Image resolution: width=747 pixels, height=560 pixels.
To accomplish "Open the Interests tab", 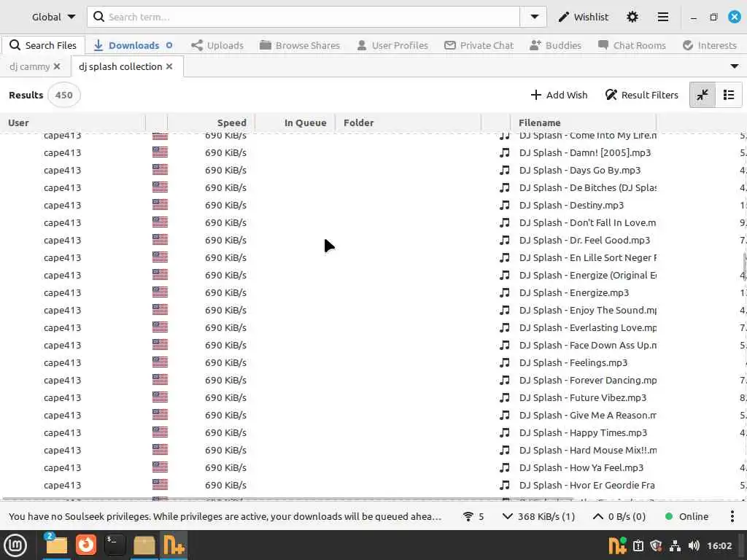I will (x=709, y=45).
